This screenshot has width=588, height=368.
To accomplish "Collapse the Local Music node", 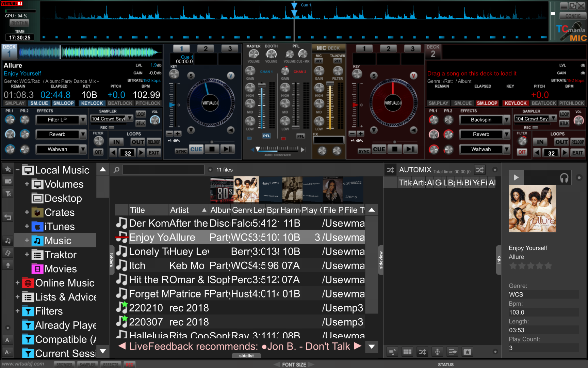I will click(x=17, y=170).
